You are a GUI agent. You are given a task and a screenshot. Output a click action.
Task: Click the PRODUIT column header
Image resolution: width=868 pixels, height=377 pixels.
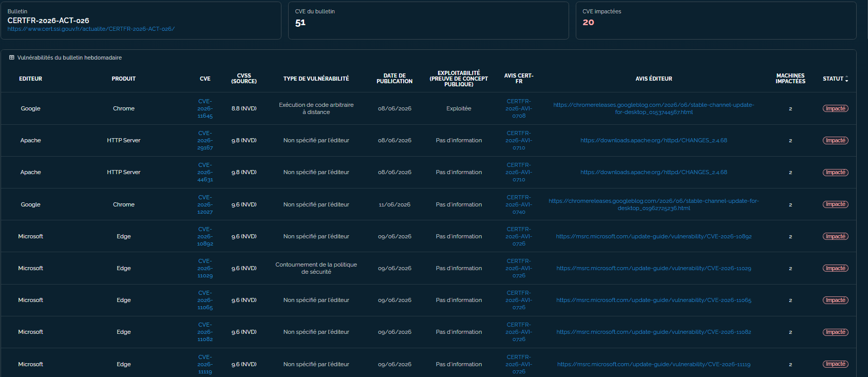[x=124, y=79]
